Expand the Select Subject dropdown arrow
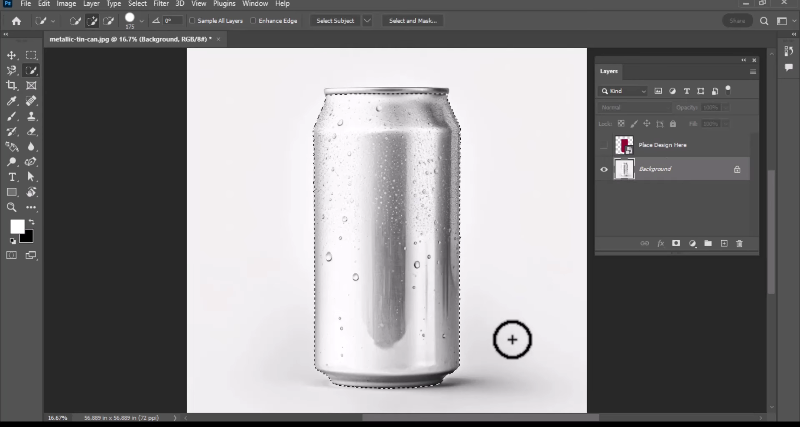This screenshot has width=800, height=427. [x=367, y=20]
